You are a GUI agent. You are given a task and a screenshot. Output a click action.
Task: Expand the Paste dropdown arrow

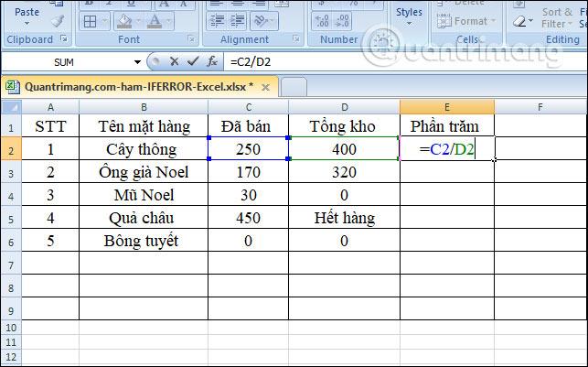27,23
